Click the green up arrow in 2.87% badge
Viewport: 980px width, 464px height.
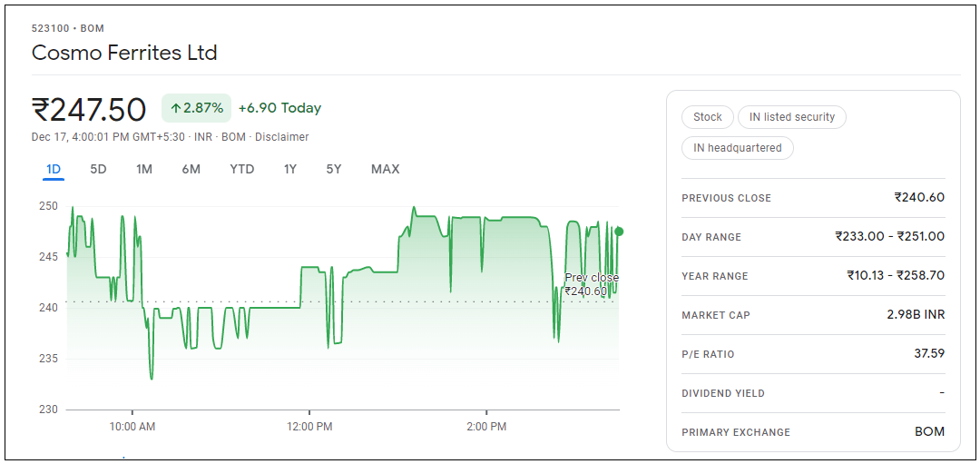tap(176, 108)
